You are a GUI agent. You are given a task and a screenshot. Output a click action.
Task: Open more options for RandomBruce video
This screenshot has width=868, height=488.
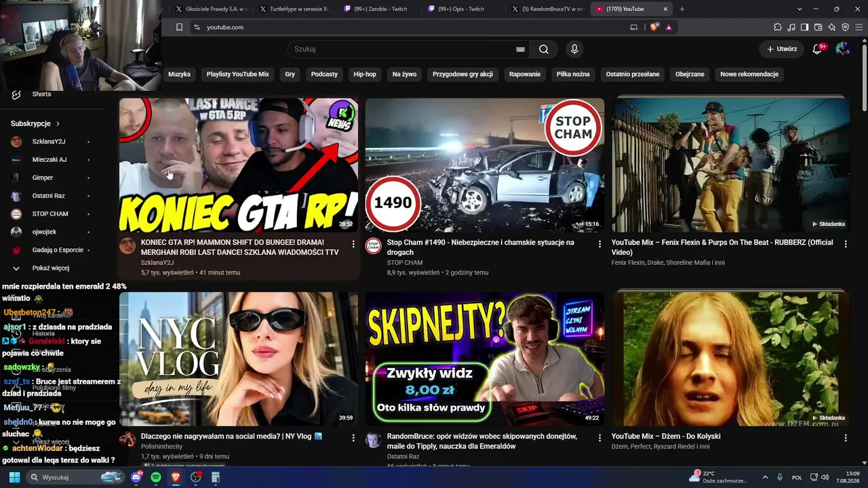(x=599, y=438)
